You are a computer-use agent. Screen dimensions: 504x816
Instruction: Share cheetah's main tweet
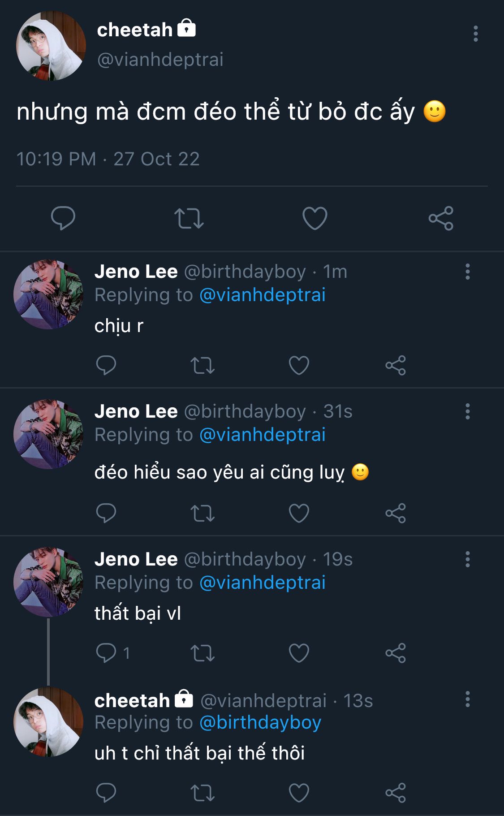pyautogui.click(x=441, y=218)
